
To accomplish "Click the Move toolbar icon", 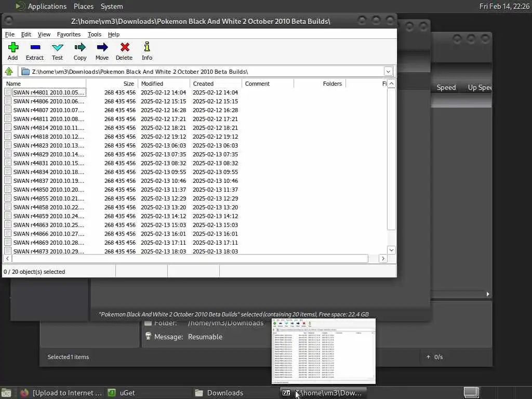I will (x=102, y=47).
